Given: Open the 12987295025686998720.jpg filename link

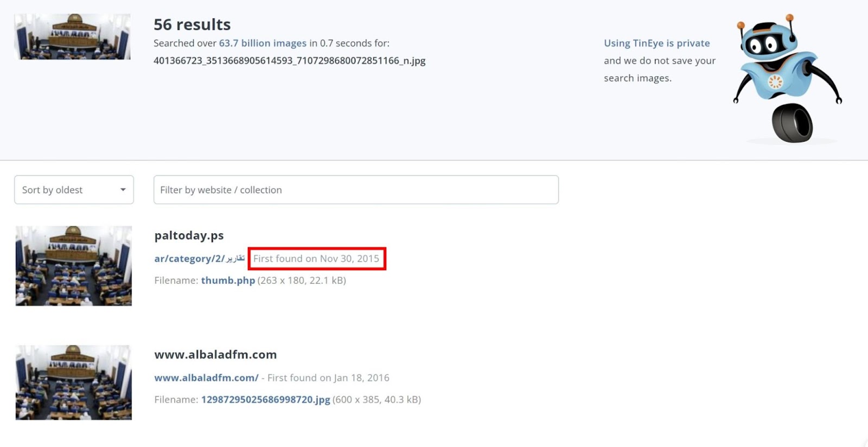Looking at the screenshot, I should pyautogui.click(x=265, y=400).
